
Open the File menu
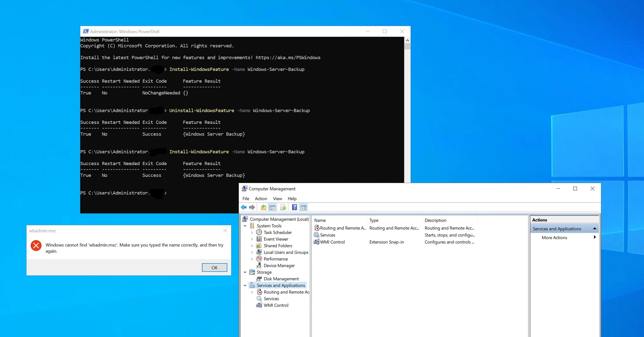point(246,199)
